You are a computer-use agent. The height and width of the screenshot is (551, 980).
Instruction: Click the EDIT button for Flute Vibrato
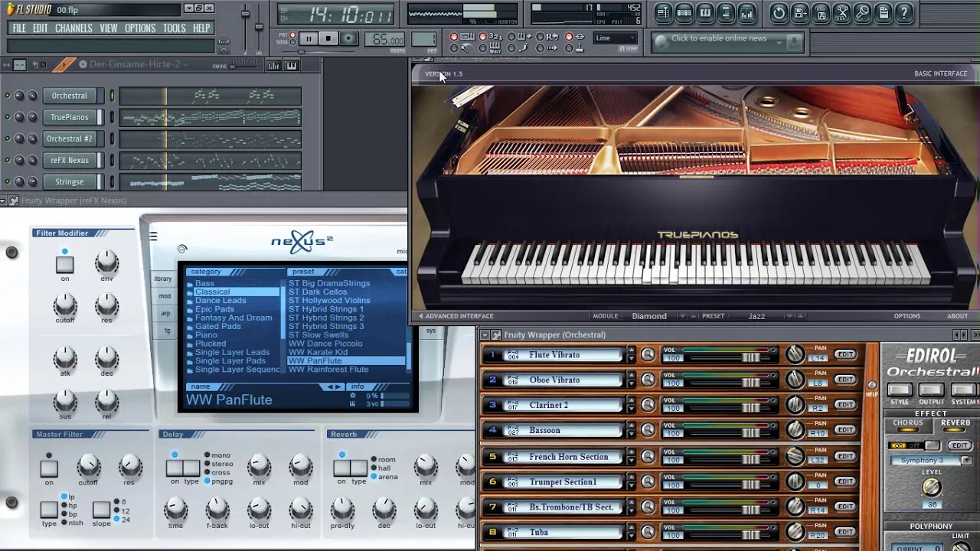coord(845,354)
